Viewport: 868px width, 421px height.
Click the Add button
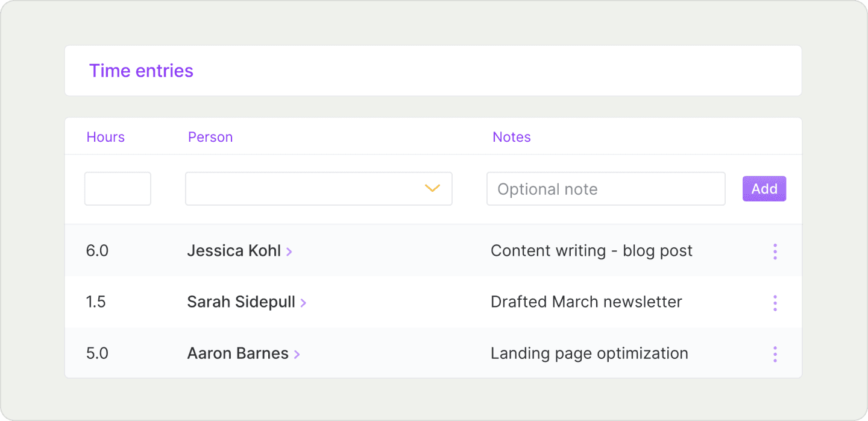tap(764, 188)
